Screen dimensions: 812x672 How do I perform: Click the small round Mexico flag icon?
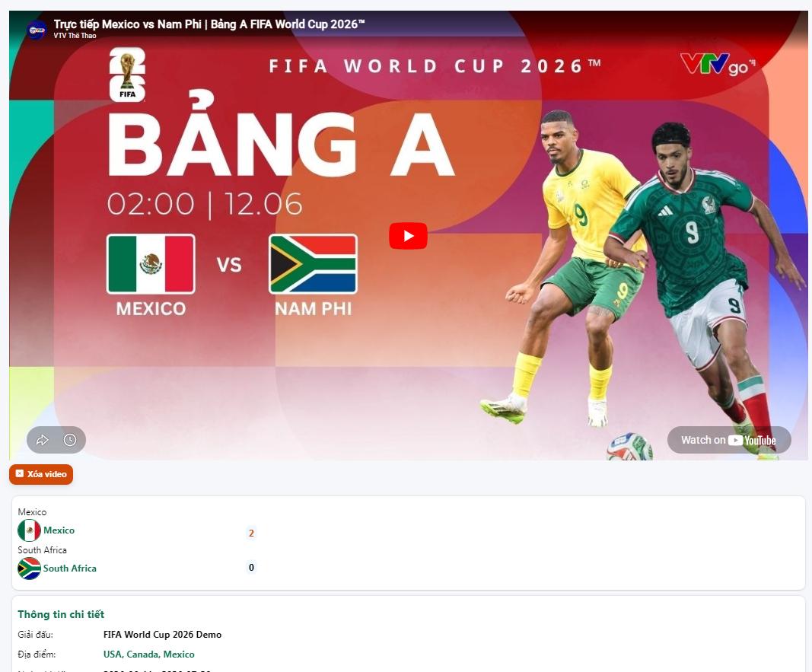click(x=29, y=530)
